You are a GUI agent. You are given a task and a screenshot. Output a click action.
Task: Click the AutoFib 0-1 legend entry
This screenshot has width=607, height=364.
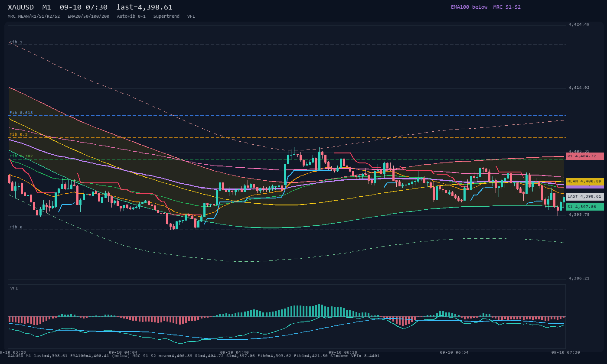(131, 16)
